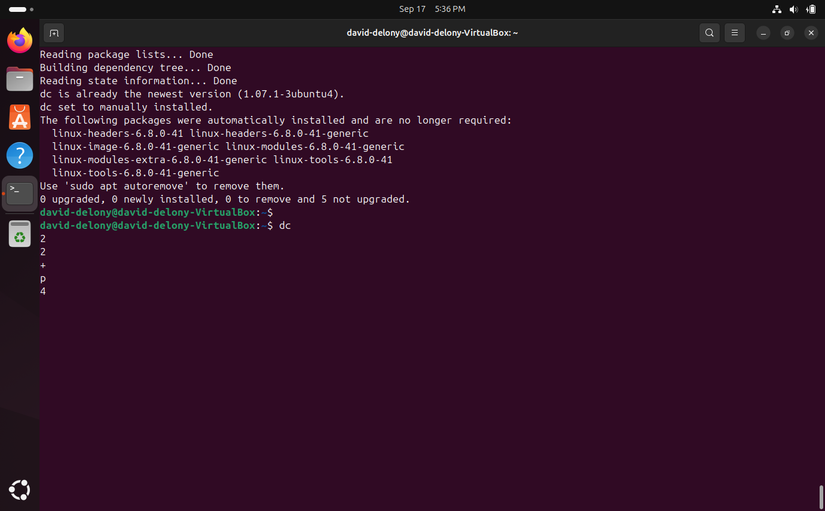The height and width of the screenshot is (511, 825).
Task: Open Firefox from the dock
Action: [19, 41]
